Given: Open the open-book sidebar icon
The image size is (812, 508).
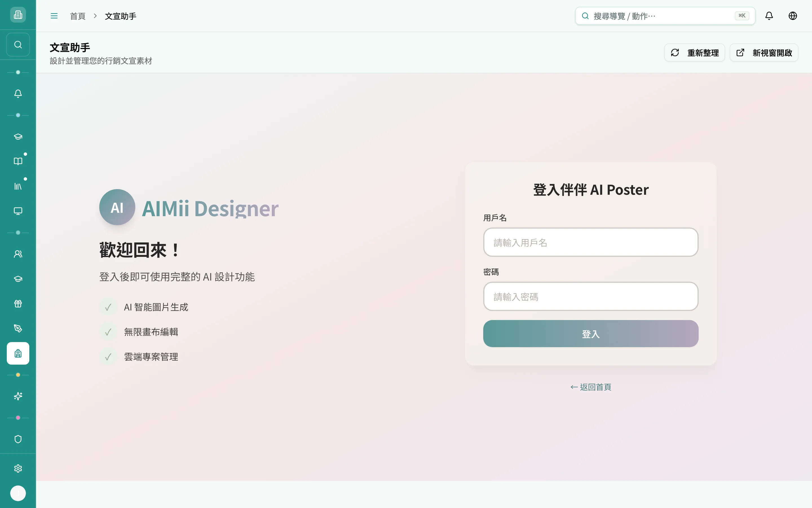Looking at the screenshot, I should coord(18,161).
